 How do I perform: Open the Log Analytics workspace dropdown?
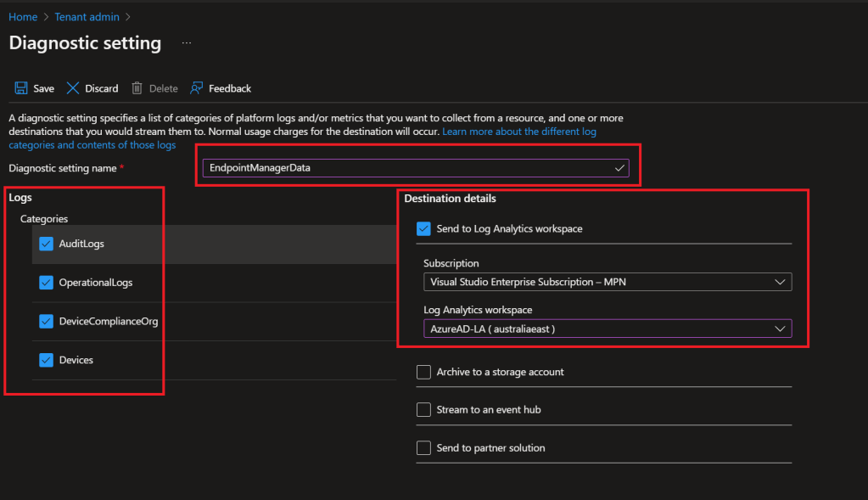point(607,329)
